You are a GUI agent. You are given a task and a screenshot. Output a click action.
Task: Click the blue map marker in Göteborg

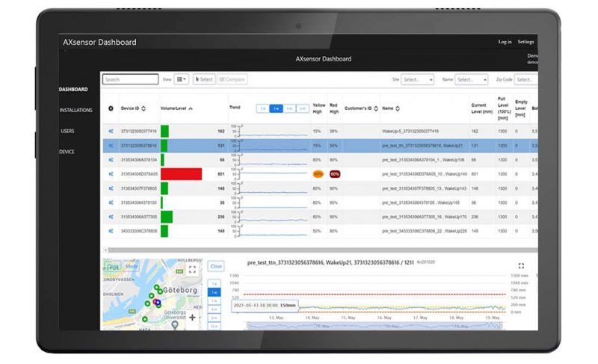point(158,303)
